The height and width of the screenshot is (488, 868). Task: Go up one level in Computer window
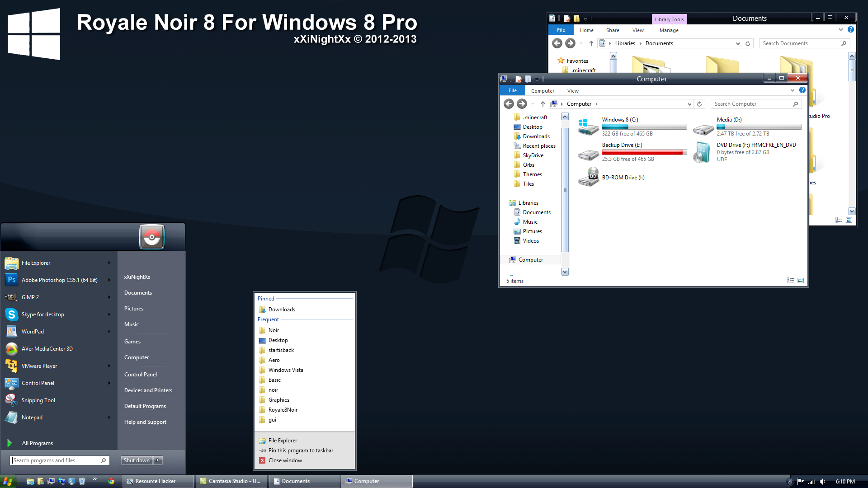point(542,104)
